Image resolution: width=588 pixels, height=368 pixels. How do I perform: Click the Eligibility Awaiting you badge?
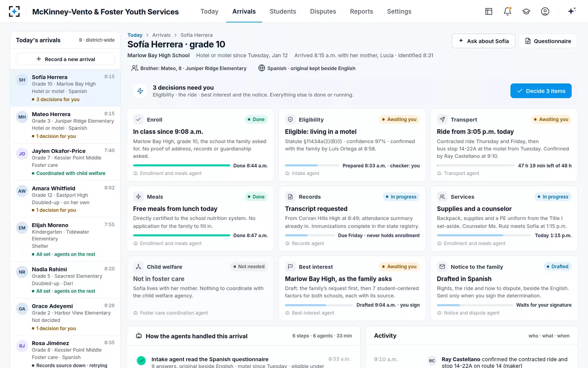point(399,119)
